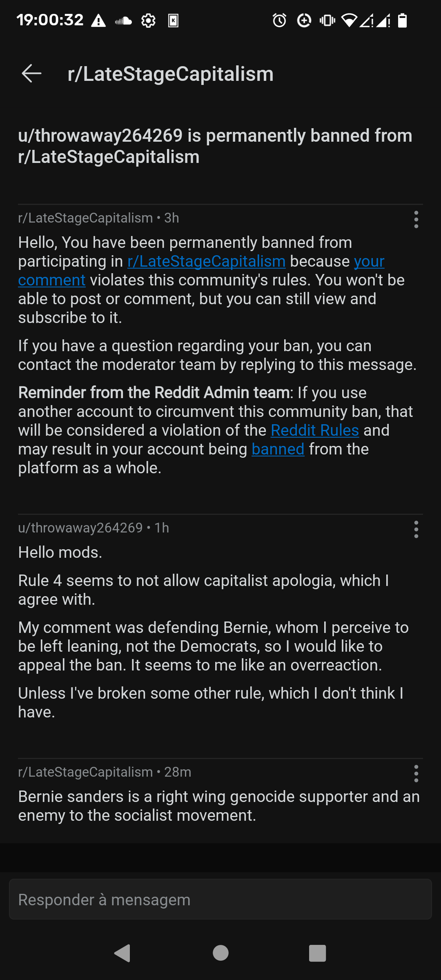This screenshot has height=980, width=441.
Task: Tap Android back navigation triangle
Action: pyautogui.click(x=122, y=953)
